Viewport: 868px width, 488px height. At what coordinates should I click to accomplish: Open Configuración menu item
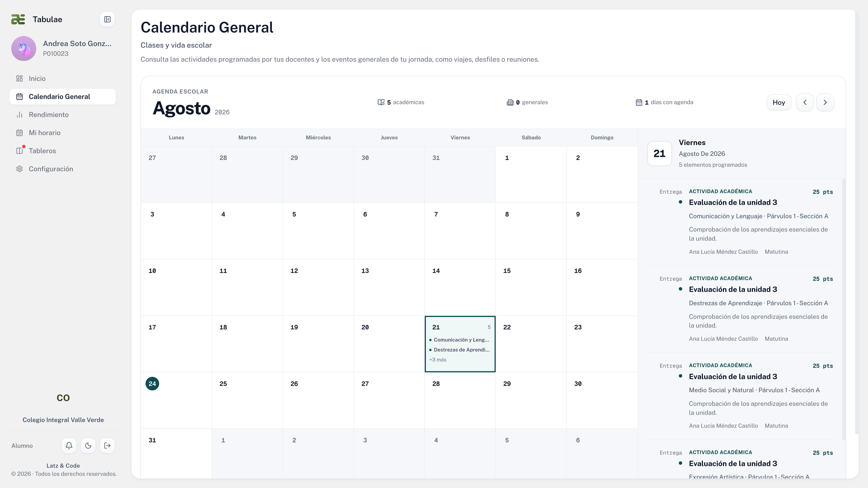pos(63,169)
